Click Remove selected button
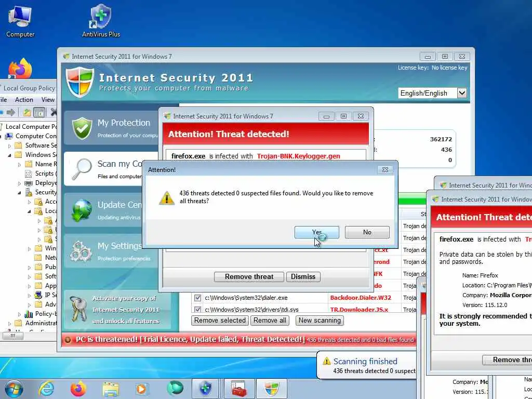 (220, 320)
